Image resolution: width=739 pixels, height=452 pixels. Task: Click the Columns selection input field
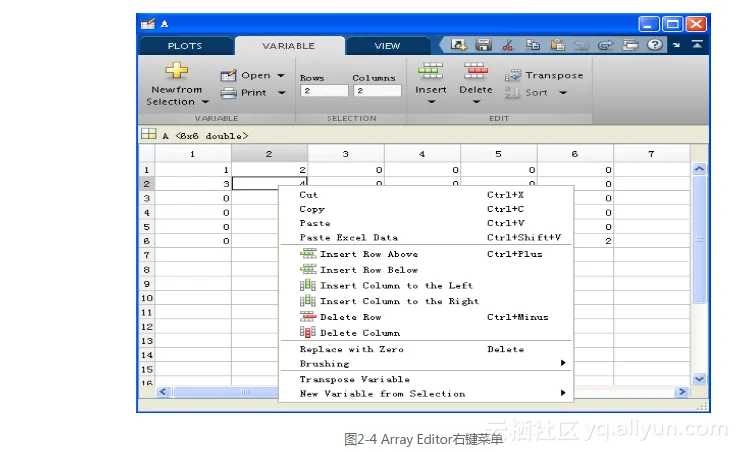[x=377, y=90]
